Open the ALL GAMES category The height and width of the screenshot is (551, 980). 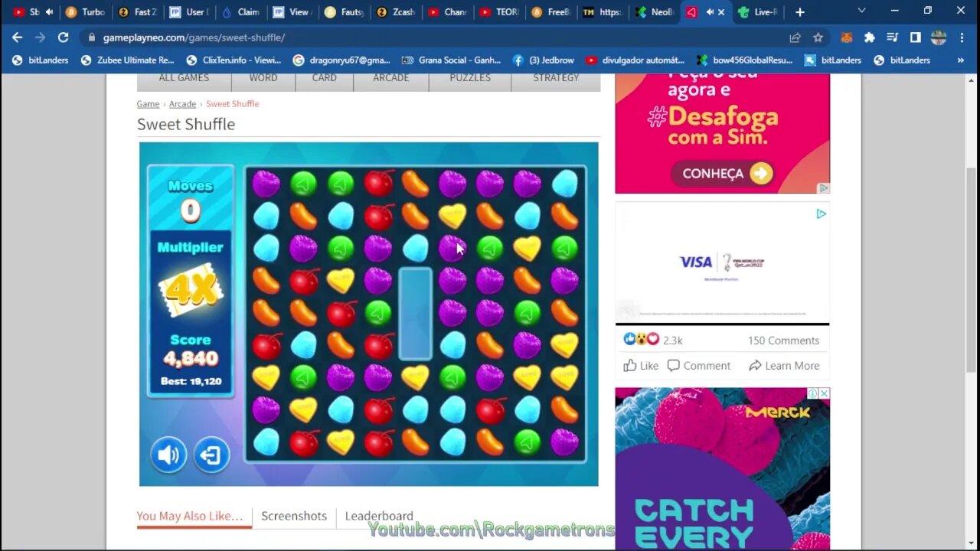[184, 79]
